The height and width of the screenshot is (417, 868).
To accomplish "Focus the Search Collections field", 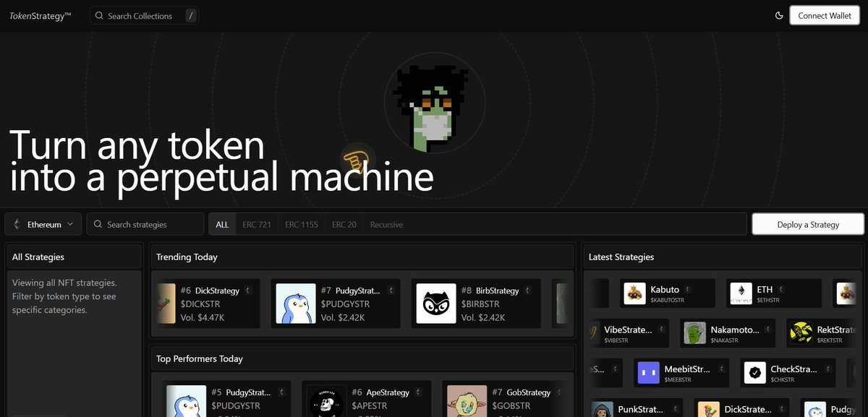I will 144,15.
